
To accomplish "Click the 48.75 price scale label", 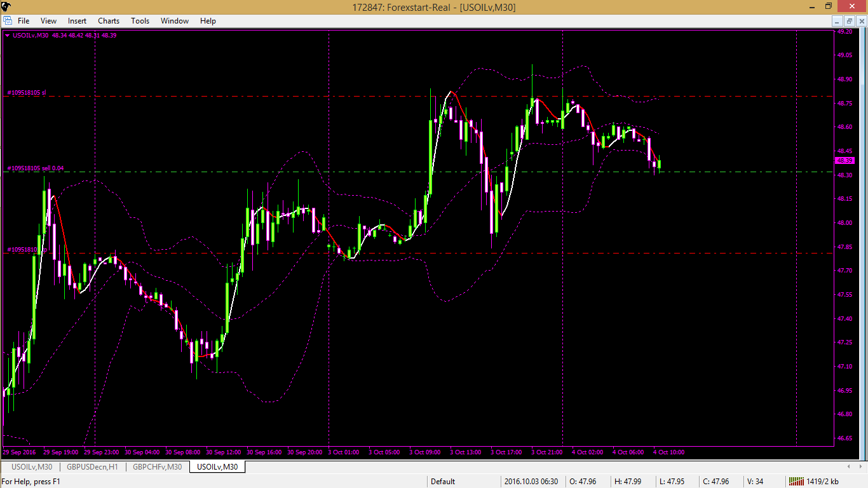I will click(x=844, y=103).
